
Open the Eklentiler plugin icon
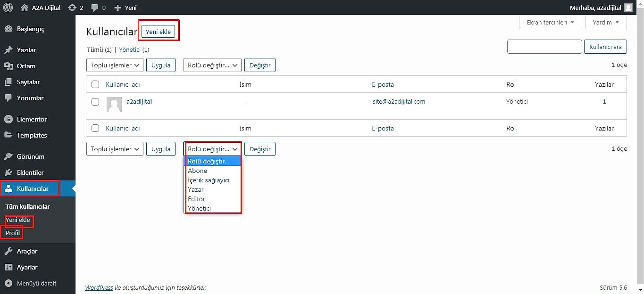click(x=8, y=172)
